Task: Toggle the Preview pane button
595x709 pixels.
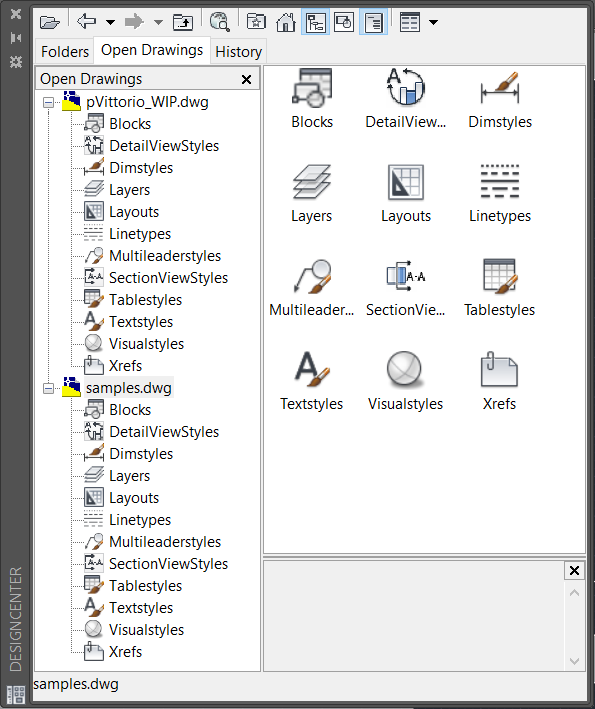Action: (344, 22)
